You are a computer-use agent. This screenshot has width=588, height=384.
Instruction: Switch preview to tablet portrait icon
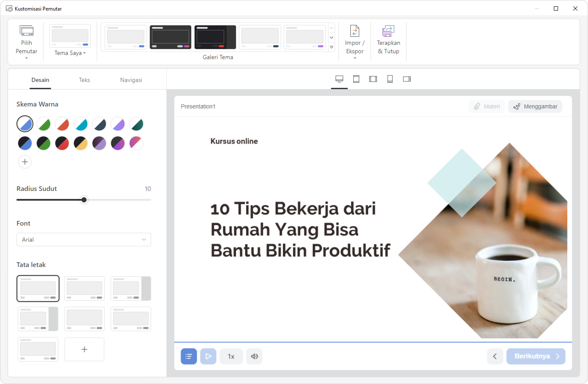point(356,79)
